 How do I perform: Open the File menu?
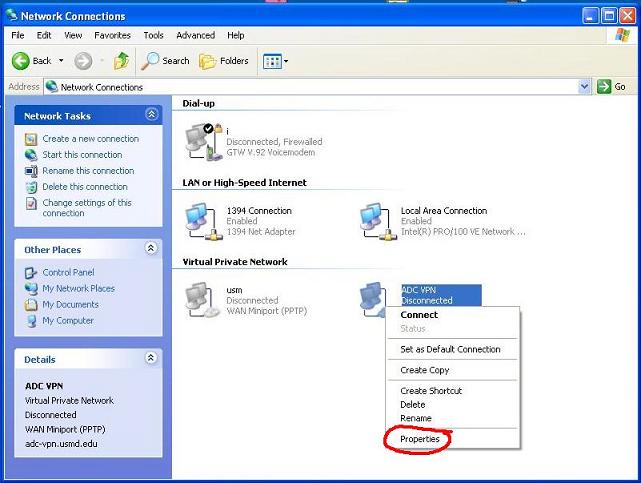coord(18,36)
